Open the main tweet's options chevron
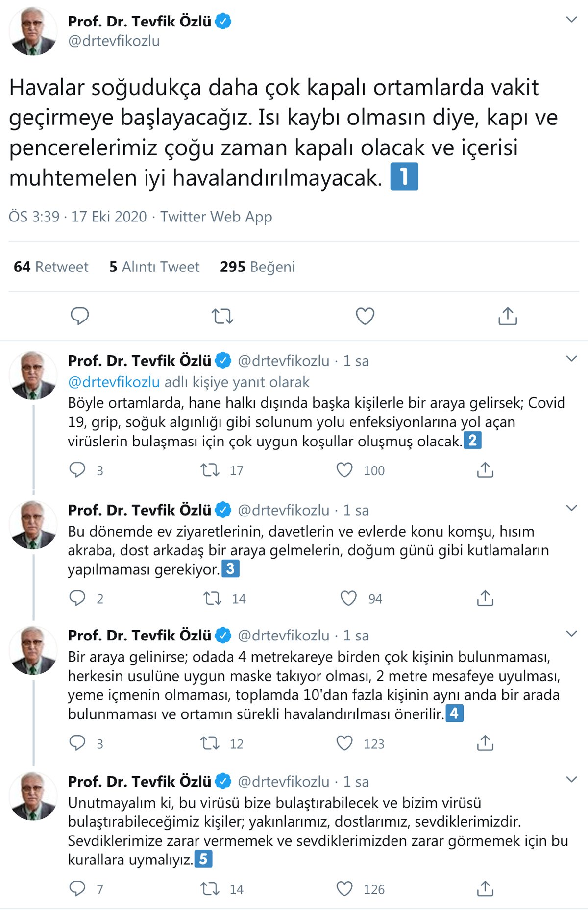588x910 pixels. tap(571, 20)
